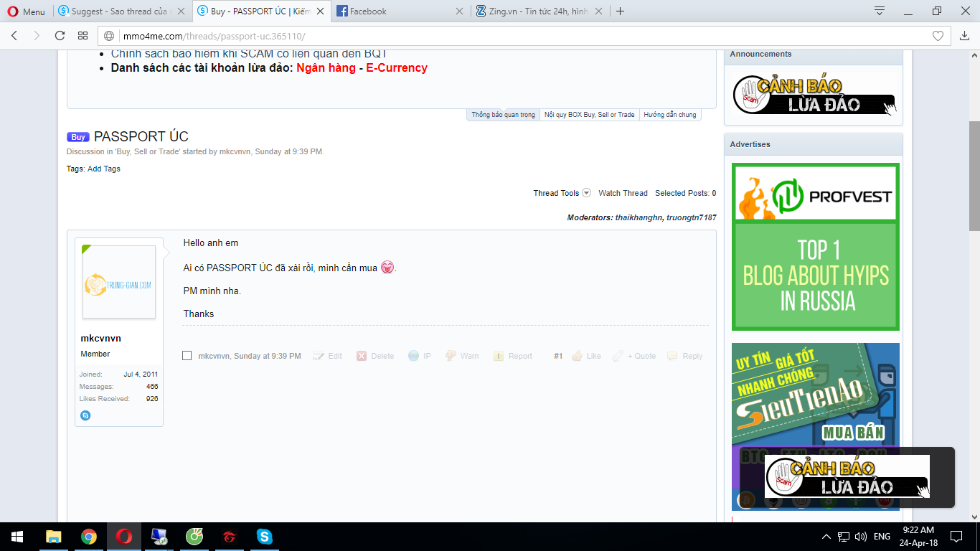This screenshot has width=980, height=551.
Task: Open the #1 post permalink
Action: pyautogui.click(x=558, y=356)
